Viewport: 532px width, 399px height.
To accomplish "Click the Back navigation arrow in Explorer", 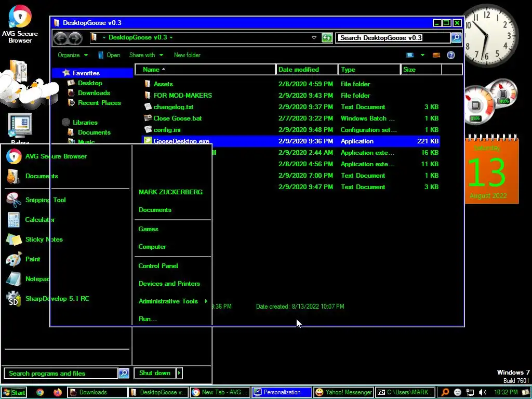I will coord(61,38).
